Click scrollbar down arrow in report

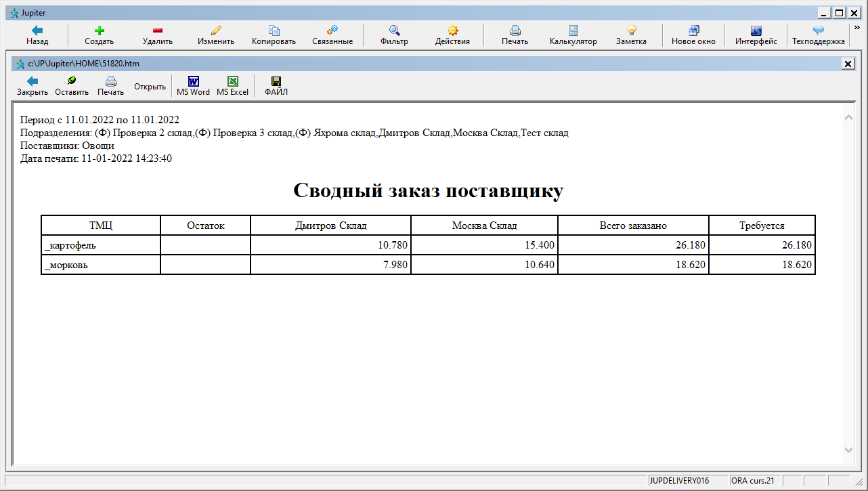click(x=849, y=450)
